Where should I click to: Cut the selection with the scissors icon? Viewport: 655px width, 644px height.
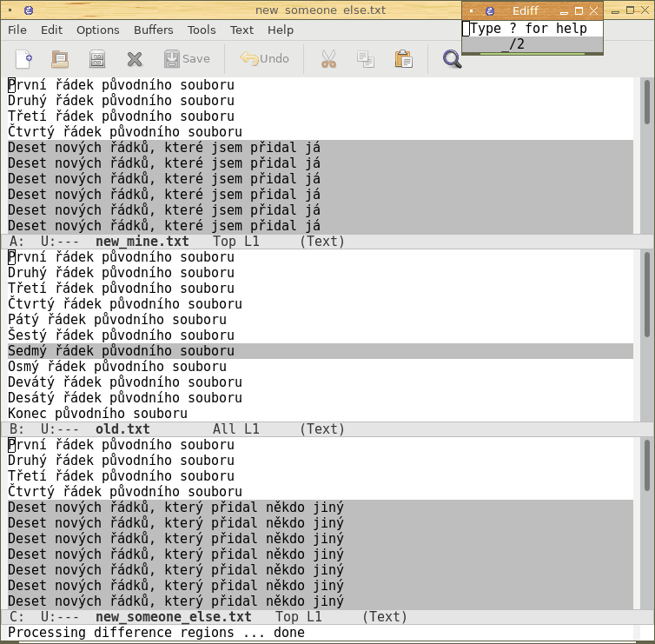(x=328, y=59)
